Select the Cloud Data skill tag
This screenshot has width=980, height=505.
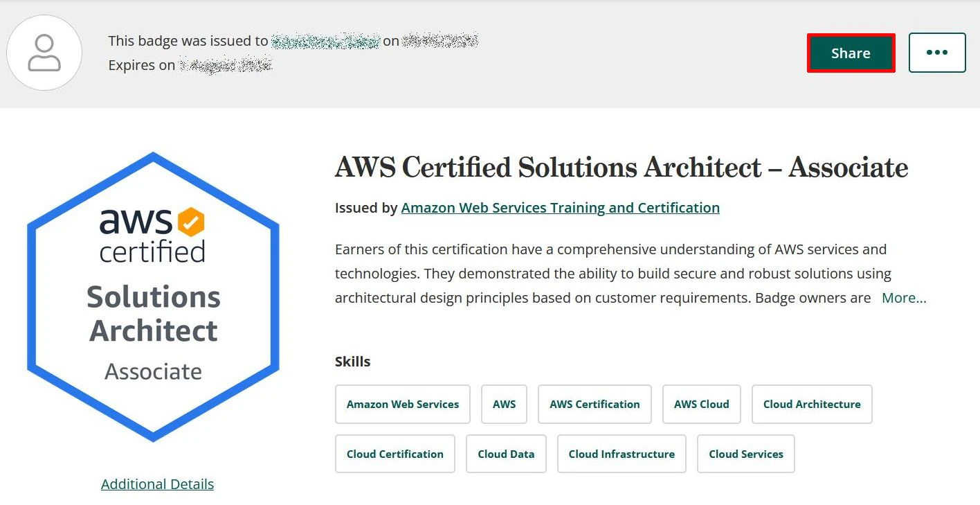506,454
